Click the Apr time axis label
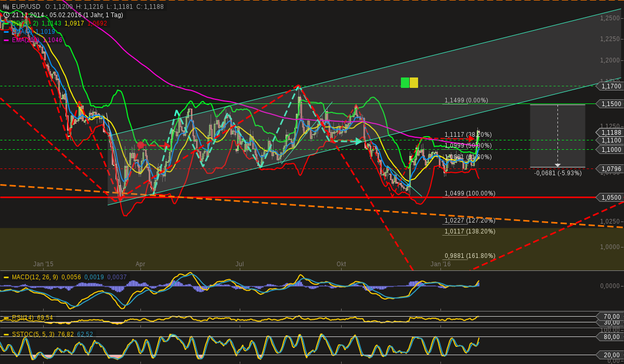Image resolution: width=624 pixels, height=364 pixels. 140,264
